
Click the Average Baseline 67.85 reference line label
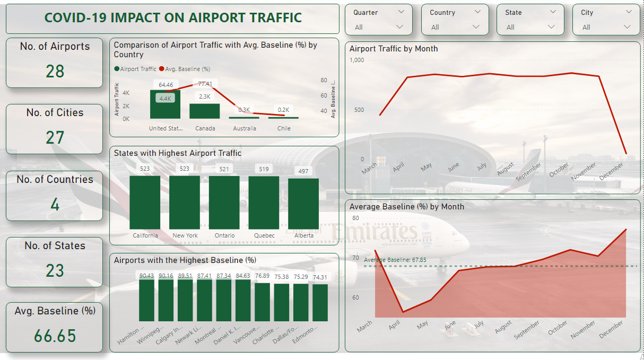(395, 260)
